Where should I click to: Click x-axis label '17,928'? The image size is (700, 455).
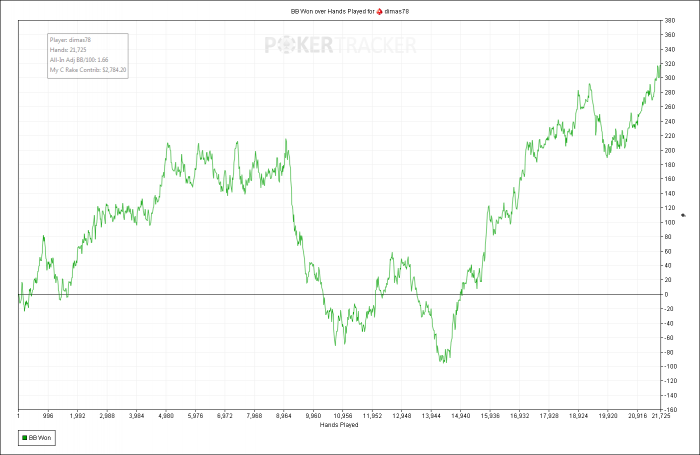click(549, 416)
